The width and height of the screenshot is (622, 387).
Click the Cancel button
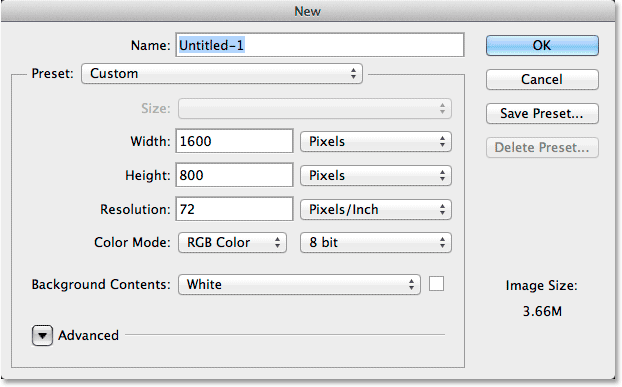coord(542,79)
